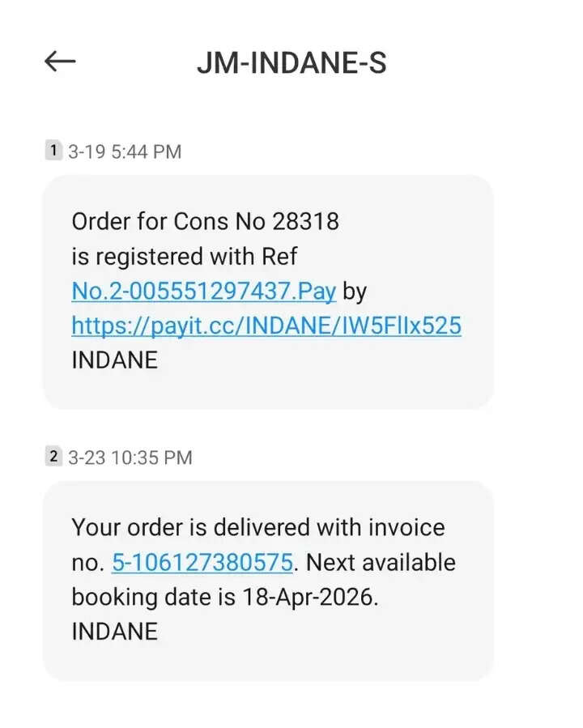Viewport: 583px width, 728px height.
Task: Tap the "is registered with Ref" line
Action: 185,257
